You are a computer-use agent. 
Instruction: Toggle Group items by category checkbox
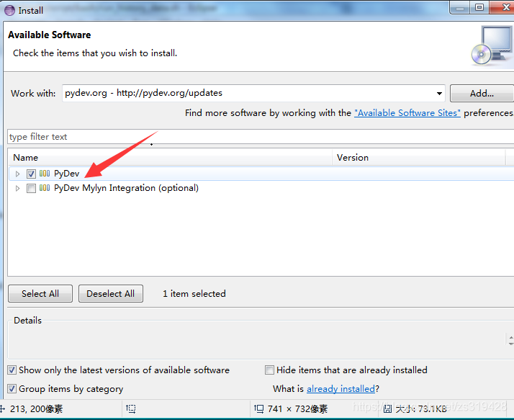point(12,389)
